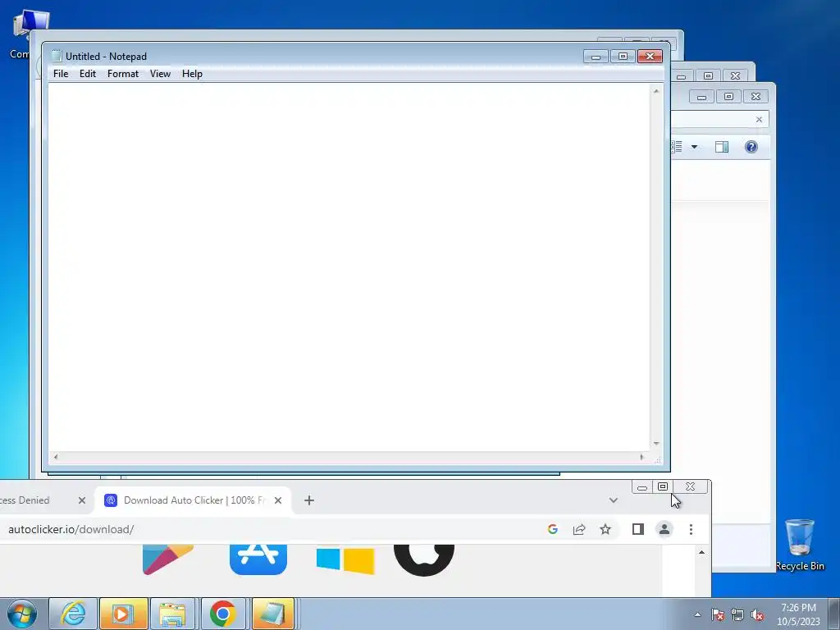Open Notepad View menu

[160, 74]
